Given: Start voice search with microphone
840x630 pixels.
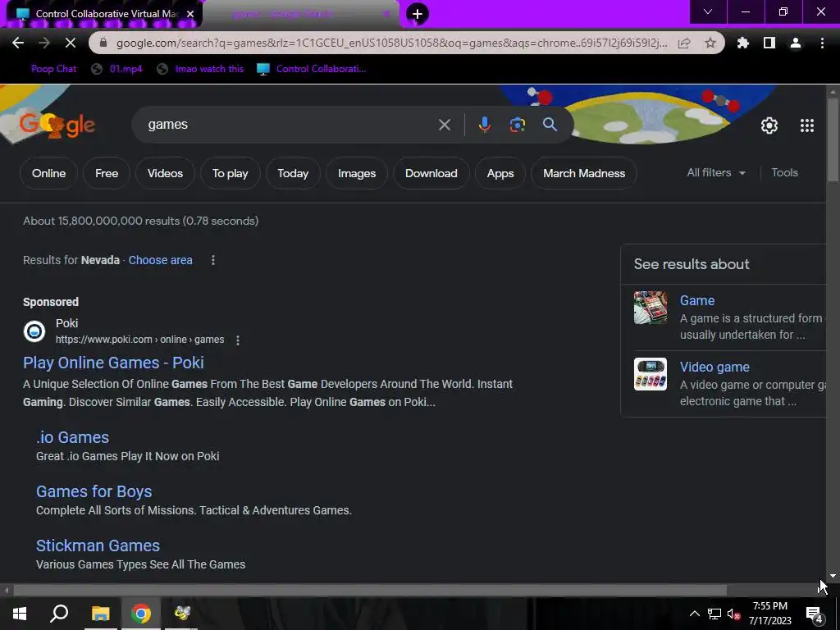Looking at the screenshot, I should coord(484,125).
